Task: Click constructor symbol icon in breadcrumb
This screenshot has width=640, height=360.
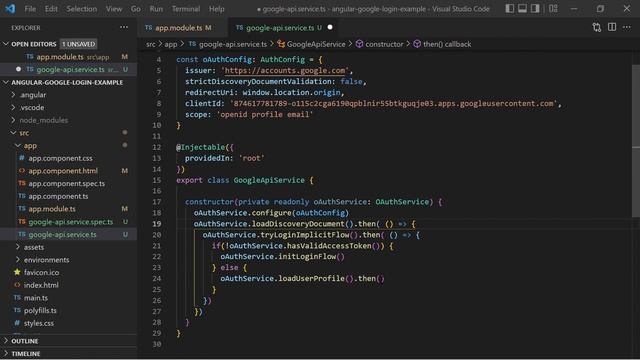Action: (359, 44)
